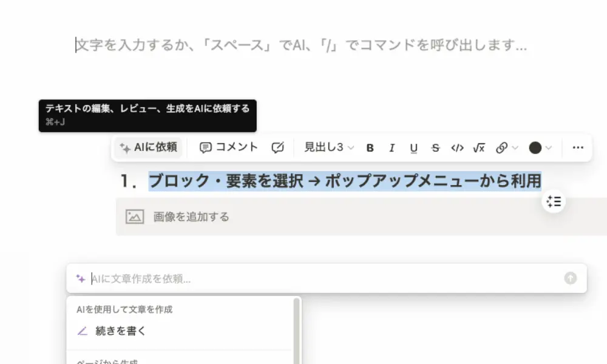
Task: Select 続きを書く menu option
Action: coord(180,331)
